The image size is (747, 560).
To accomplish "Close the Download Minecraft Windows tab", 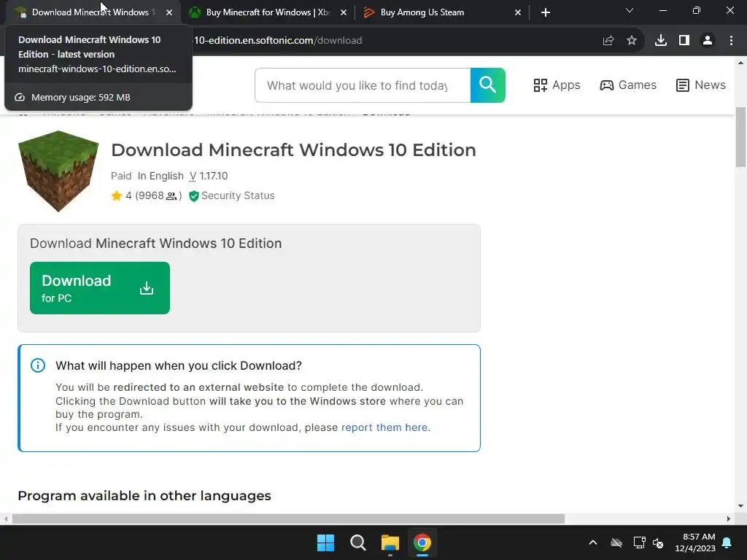I will pyautogui.click(x=169, y=12).
